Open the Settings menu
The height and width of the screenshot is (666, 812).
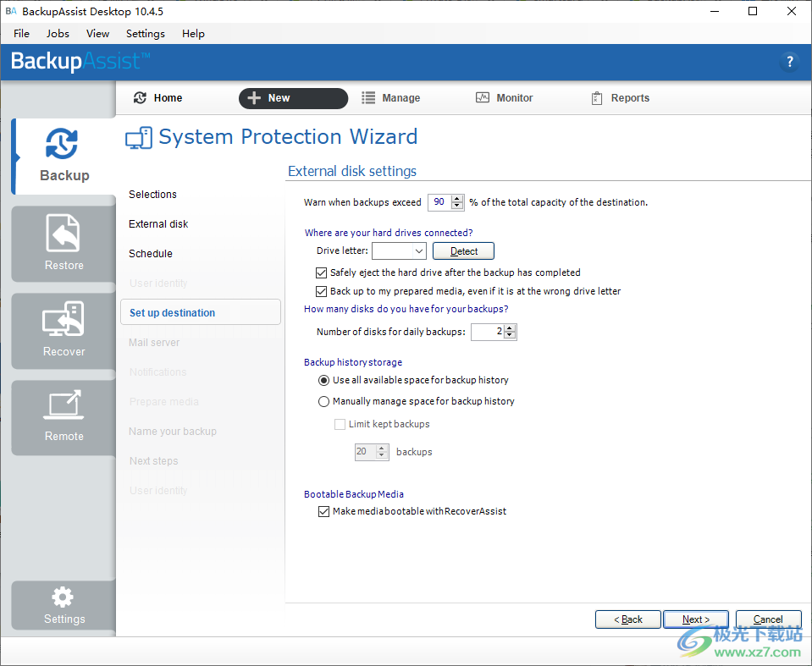point(146,34)
